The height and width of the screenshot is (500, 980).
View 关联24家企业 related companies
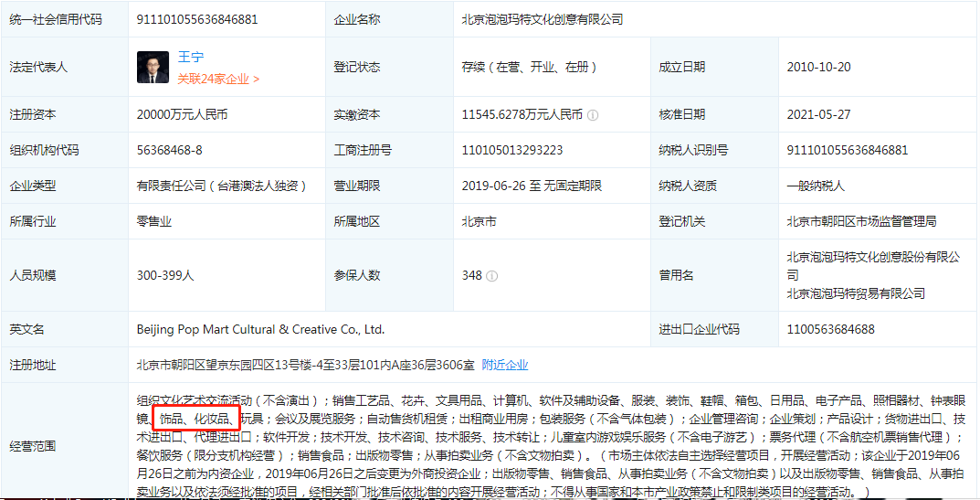point(218,79)
